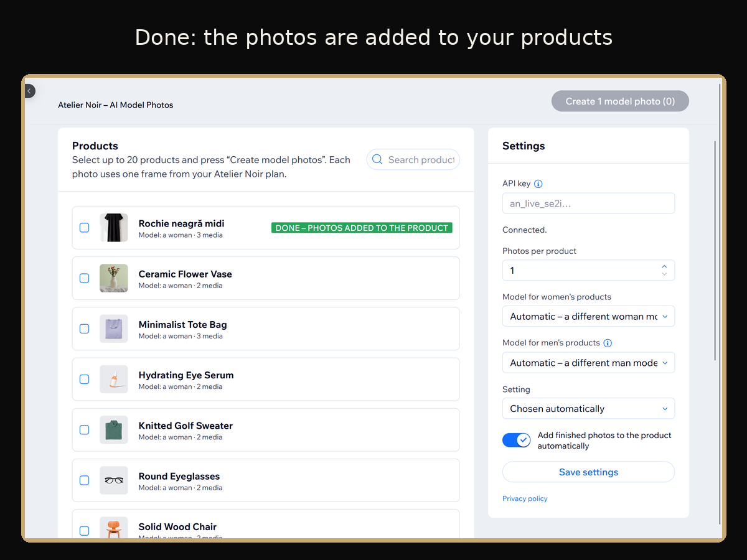Click the Done – photos added status badge
The width and height of the screenshot is (747, 560).
(x=362, y=228)
